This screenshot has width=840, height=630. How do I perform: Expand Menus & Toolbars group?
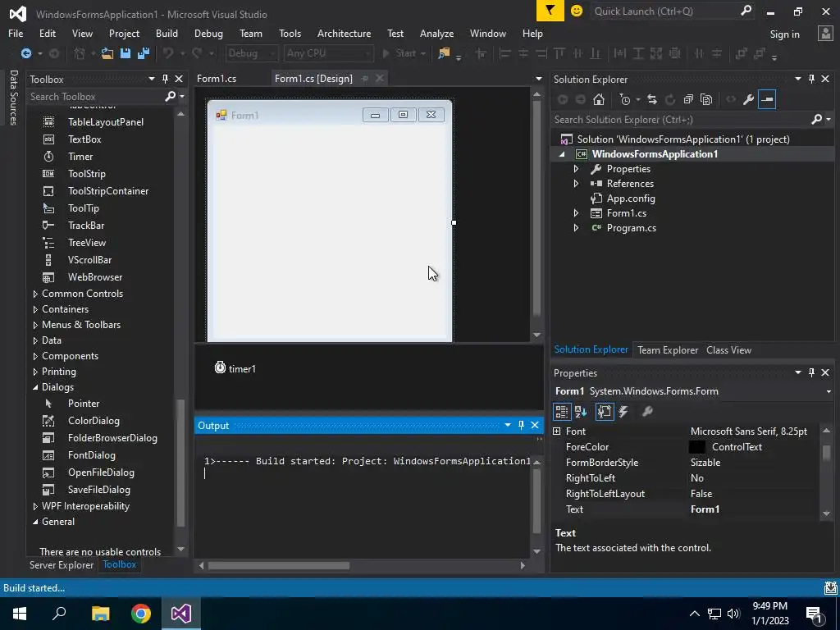pos(35,325)
